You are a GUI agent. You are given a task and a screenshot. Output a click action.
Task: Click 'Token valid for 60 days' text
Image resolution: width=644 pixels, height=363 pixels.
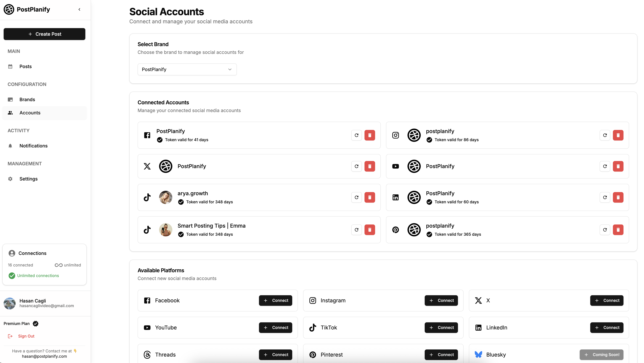tap(456, 202)
